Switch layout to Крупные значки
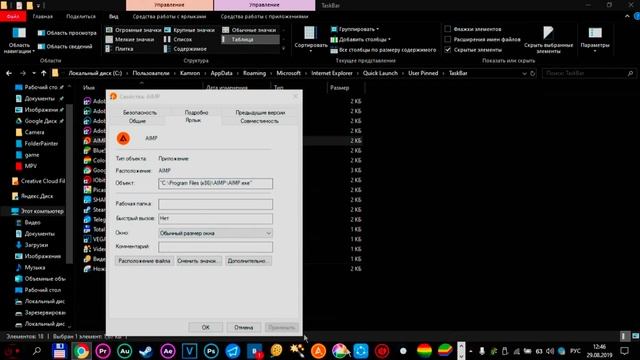 pos(189,30)
